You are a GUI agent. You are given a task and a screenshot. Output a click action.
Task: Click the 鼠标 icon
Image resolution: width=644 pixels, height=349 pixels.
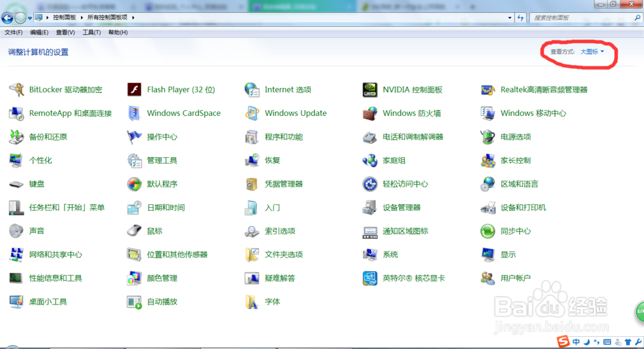point(135,231)
